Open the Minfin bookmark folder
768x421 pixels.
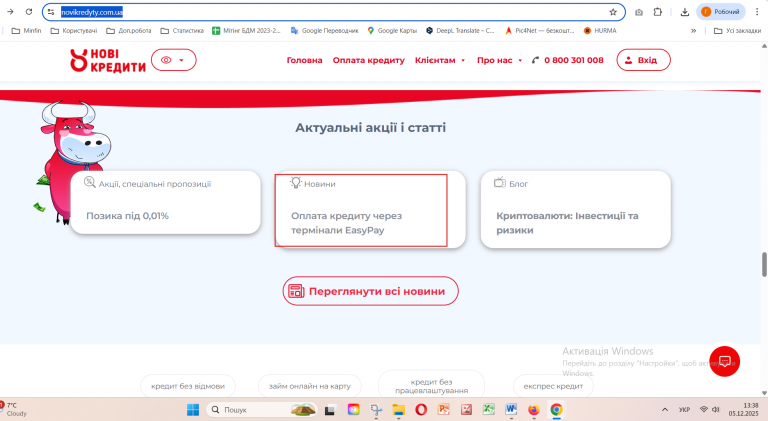point(26,30)
